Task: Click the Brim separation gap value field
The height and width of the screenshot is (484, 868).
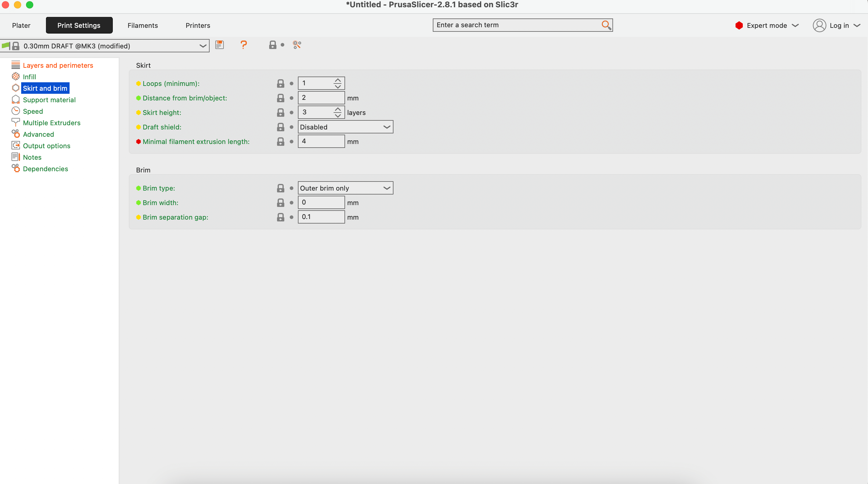Action: coord(321,217)
